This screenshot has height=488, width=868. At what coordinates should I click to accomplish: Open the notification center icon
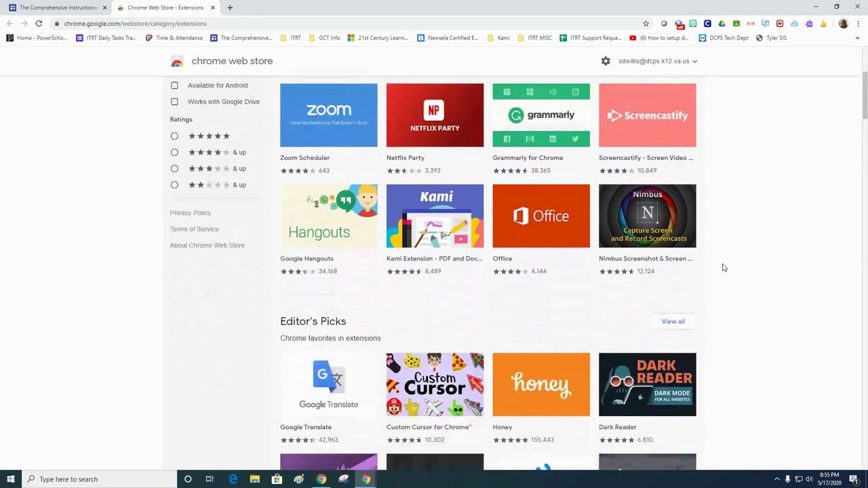pyautogui.click(x=854, y=479)
